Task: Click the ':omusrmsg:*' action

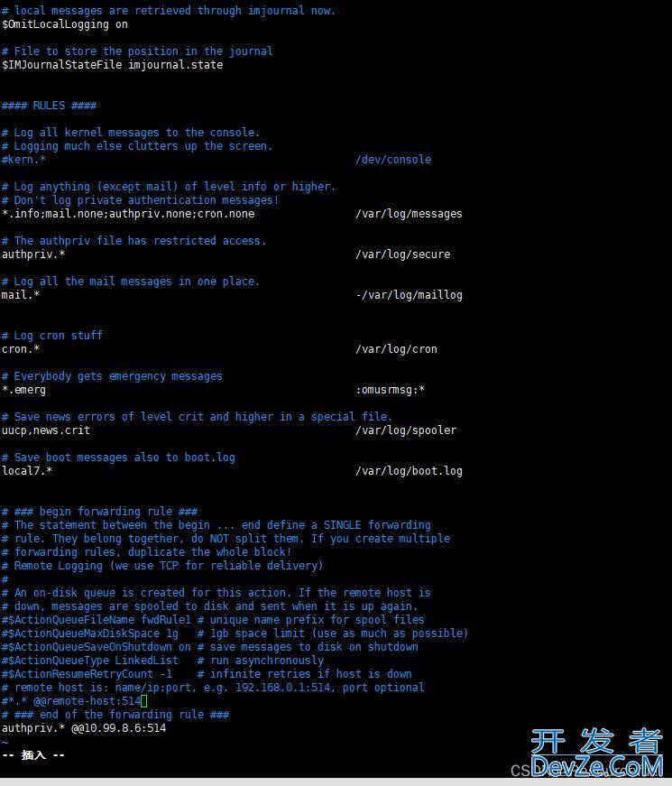Action: pyautogui.click(x=391, y=390)
